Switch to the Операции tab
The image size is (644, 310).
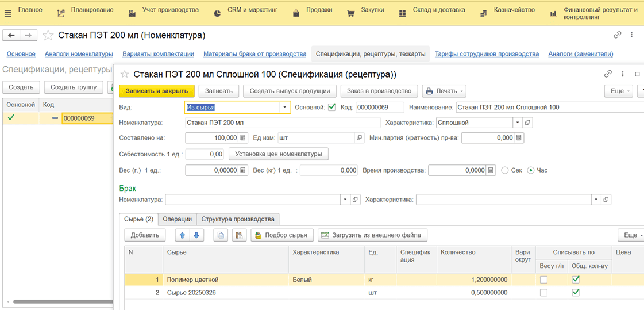click(177, 219)
